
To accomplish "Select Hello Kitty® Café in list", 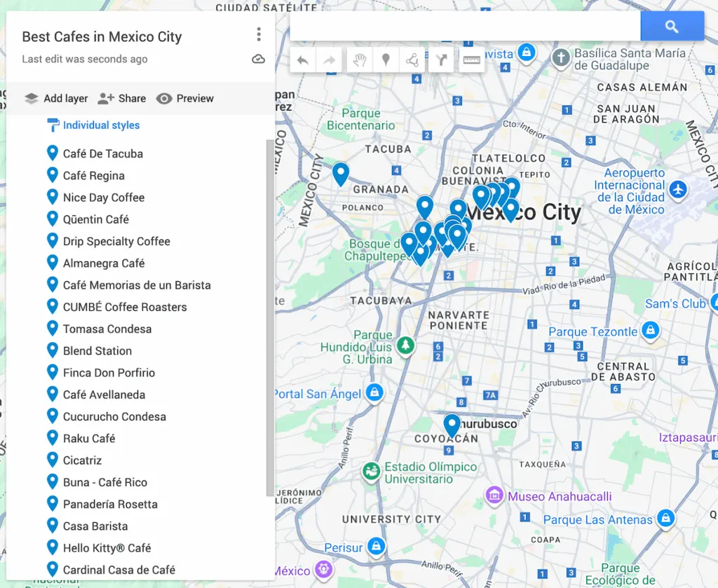I will [107, 548].
